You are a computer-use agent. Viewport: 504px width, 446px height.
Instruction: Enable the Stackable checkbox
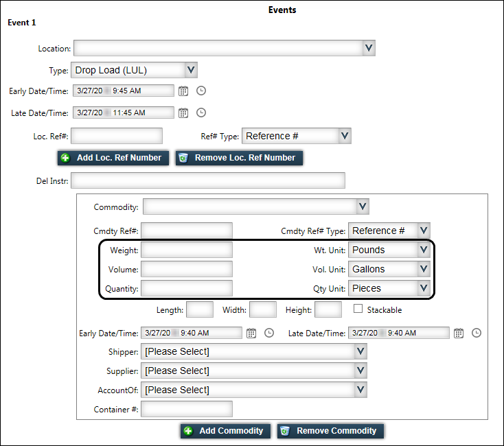358,309
